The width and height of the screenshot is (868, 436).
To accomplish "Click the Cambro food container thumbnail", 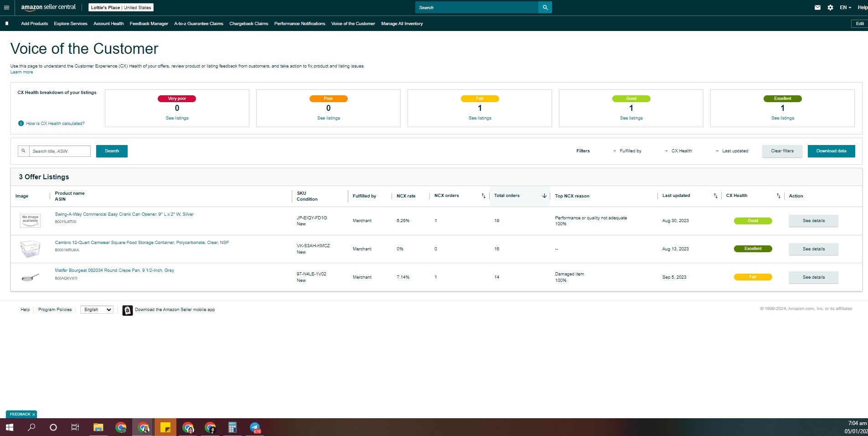I will click(30, 249).
